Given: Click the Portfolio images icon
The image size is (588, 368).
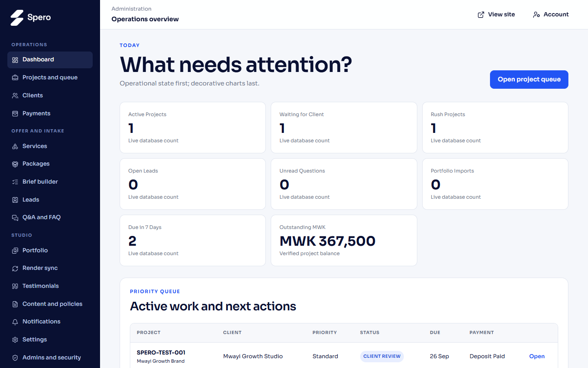Looking at the screenshot, I should coord(15,251).
